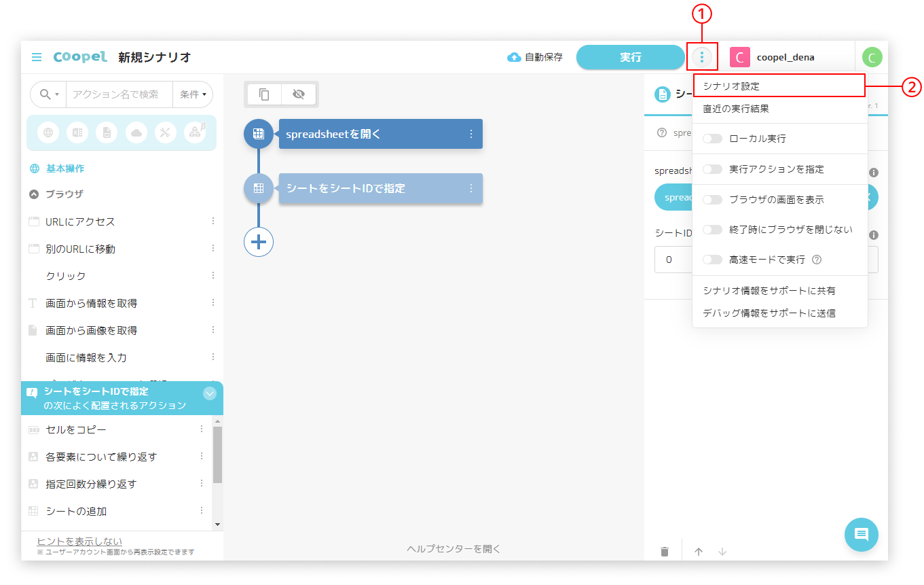Toggle ローカル実行 switch
The height and width of the screenshot is (585, 924).
(x=712, y=139)
